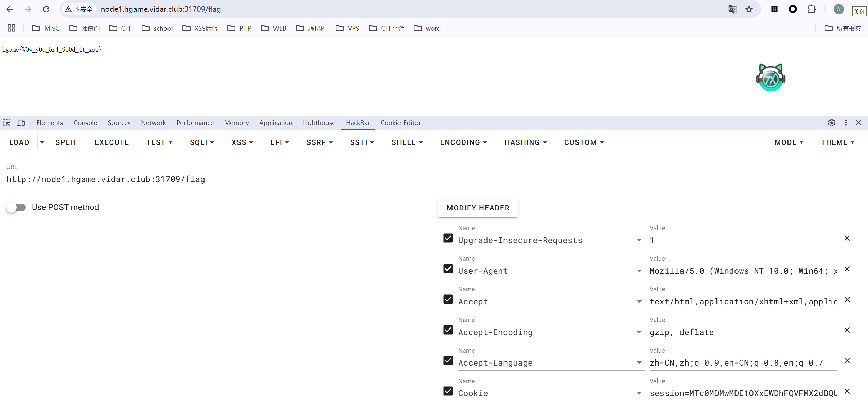Remove the User-Agent header with its X icon

(847, 269)
